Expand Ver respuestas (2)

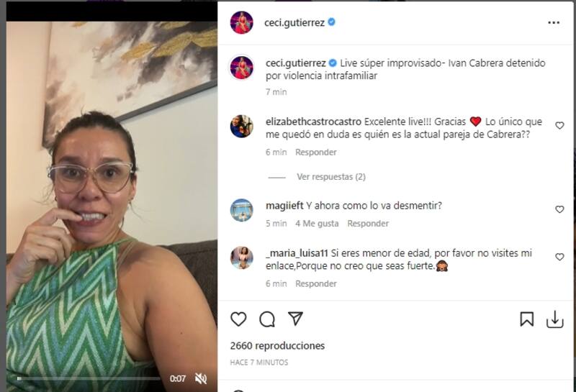331,177
